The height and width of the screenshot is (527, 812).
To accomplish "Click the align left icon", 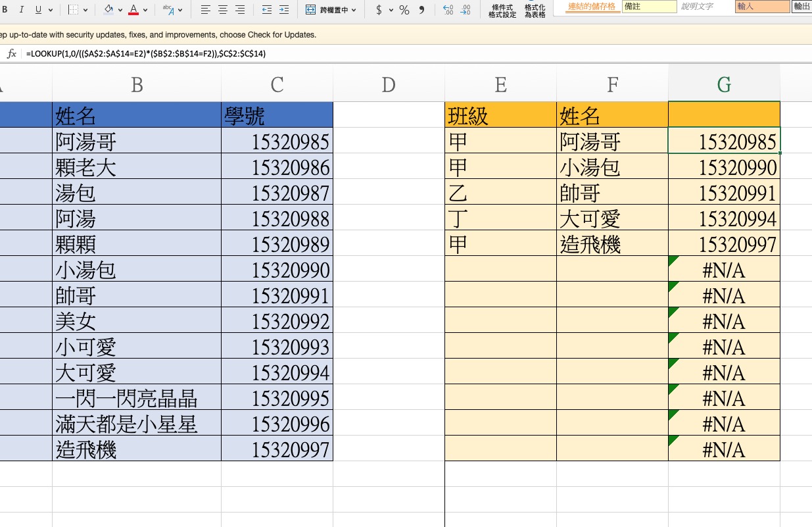I will pos(206,10).
